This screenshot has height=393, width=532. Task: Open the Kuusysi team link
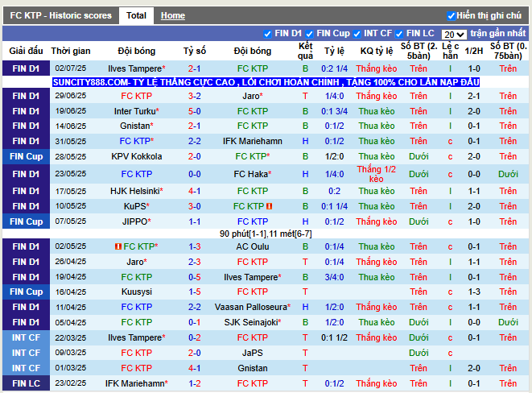(136, 292)
